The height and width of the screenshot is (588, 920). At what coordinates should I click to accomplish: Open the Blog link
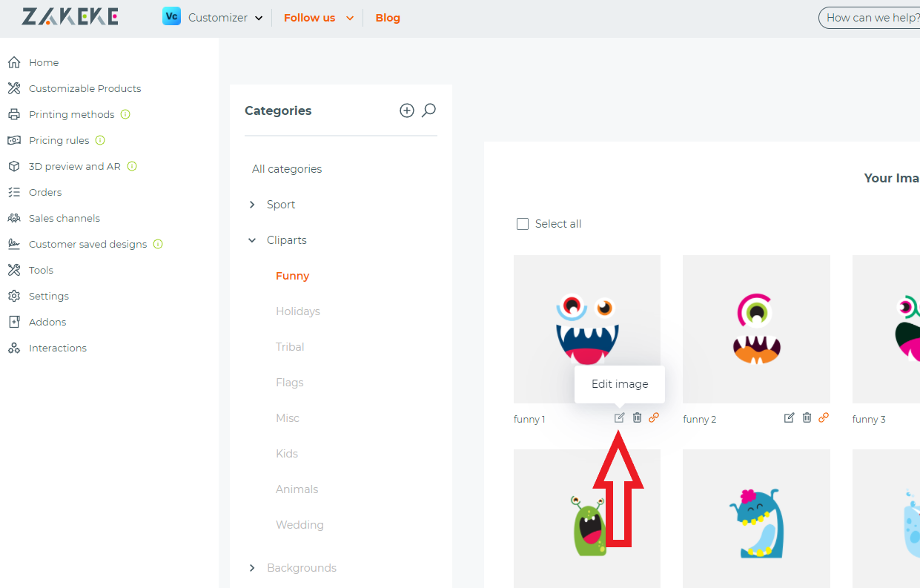388,18
